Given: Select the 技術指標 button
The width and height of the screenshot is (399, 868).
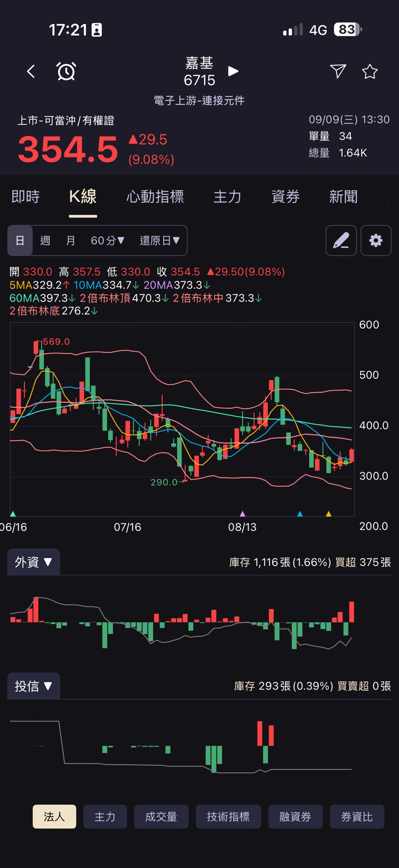Looking at the screenshot, I should (228, 816).
